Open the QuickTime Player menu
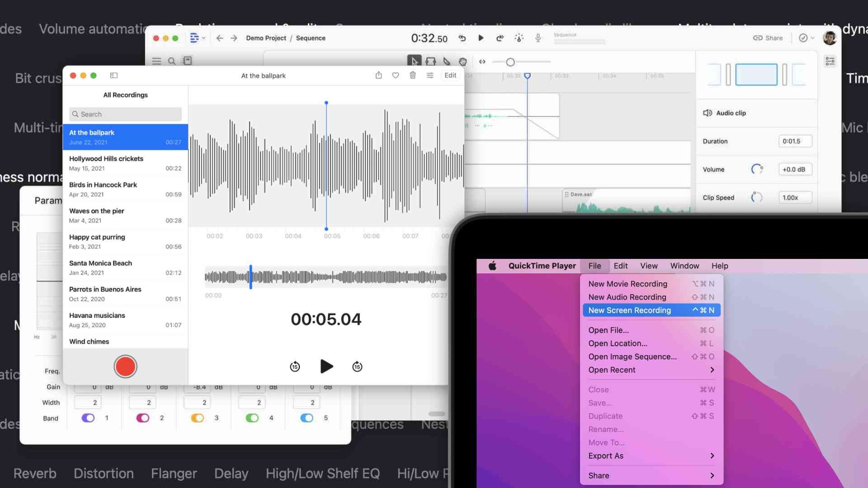868x488 pixels. point(542,266)
